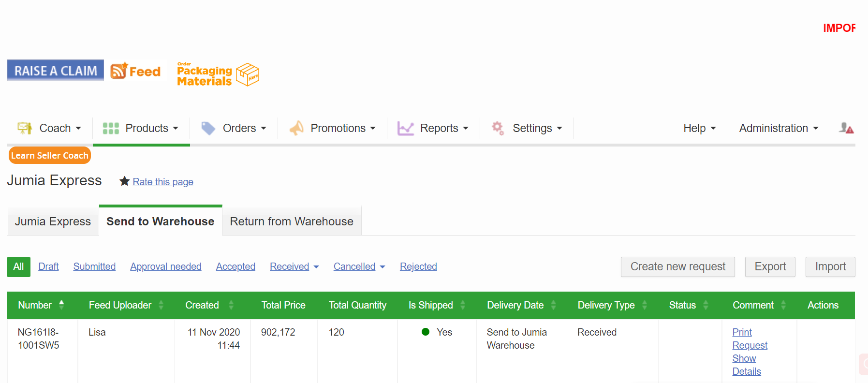Click the Order Packaging Materials box icon
The image size is (868, 383).
pyautogui.click(x=248, y=74)
